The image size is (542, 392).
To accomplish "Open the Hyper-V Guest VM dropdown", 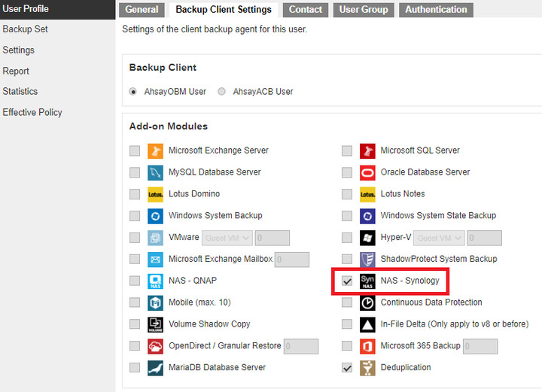I will (439, 238).
